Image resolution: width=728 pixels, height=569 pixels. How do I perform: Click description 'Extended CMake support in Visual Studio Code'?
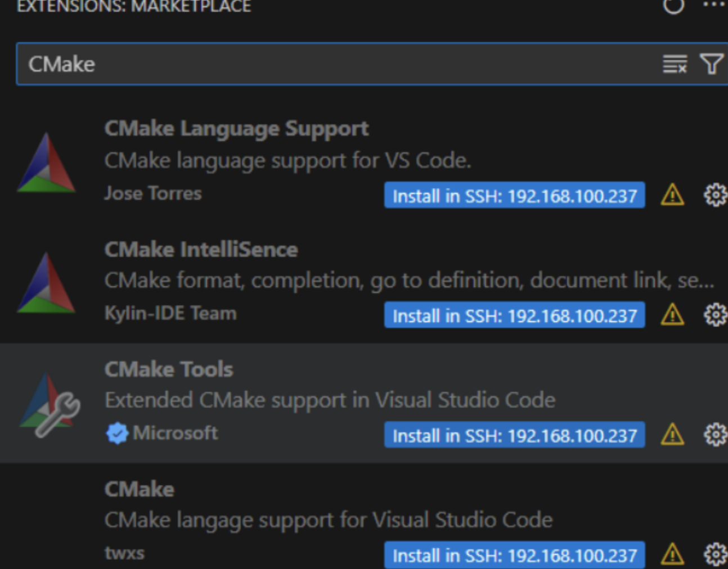pos(330,400)
